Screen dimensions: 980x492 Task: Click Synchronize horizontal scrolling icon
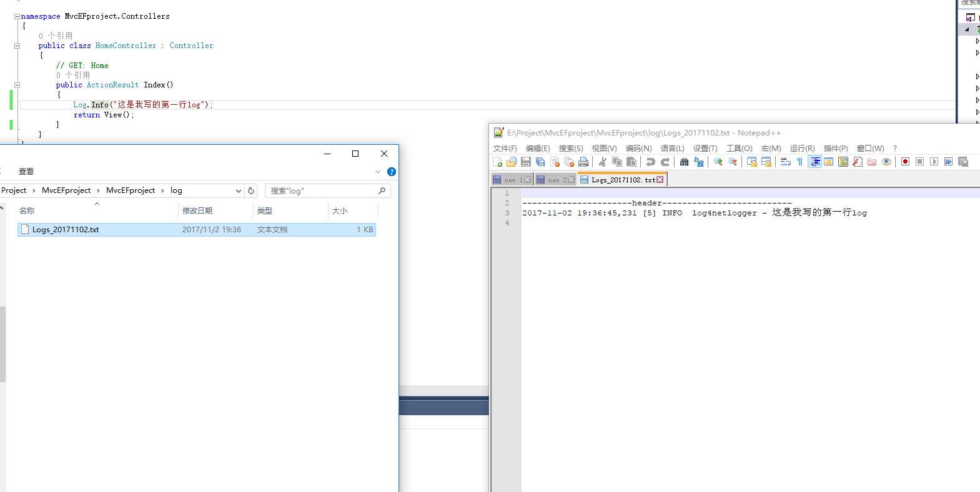(x=766, y=162)
